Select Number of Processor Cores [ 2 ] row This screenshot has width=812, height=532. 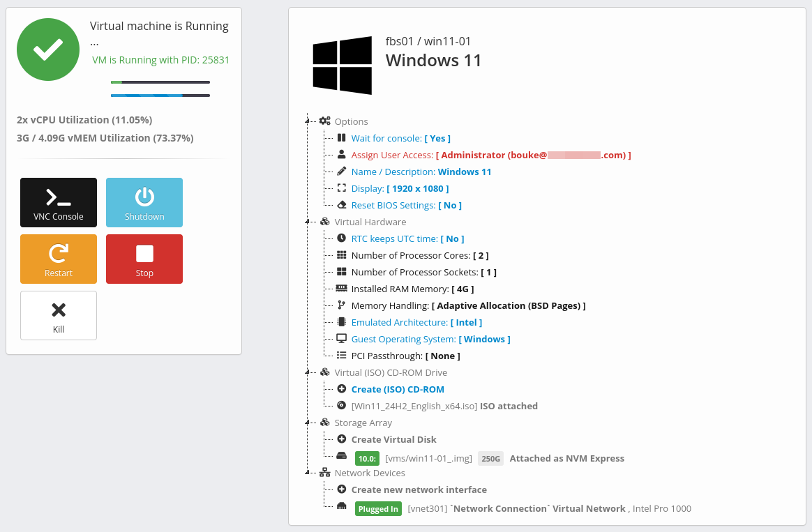click(x=420, y=255)
